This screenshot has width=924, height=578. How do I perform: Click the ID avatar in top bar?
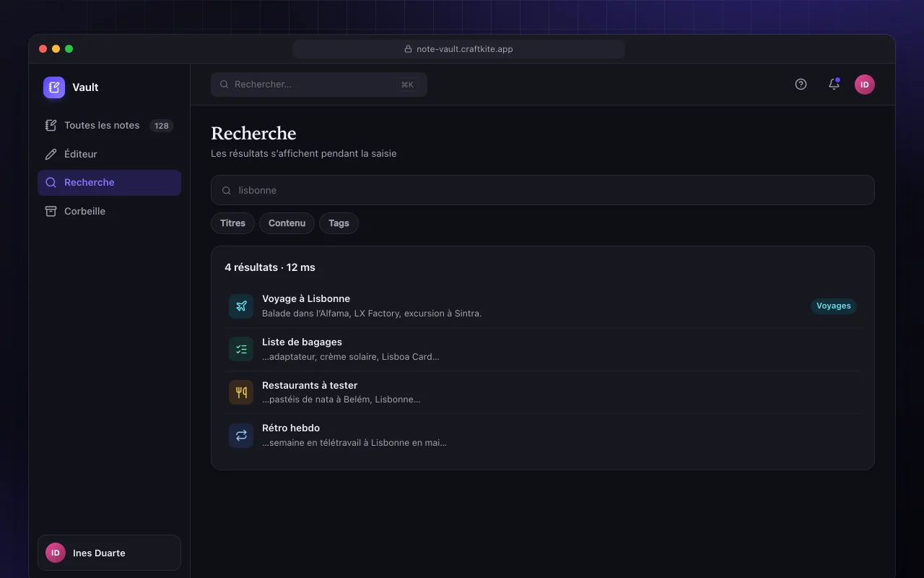865,85
